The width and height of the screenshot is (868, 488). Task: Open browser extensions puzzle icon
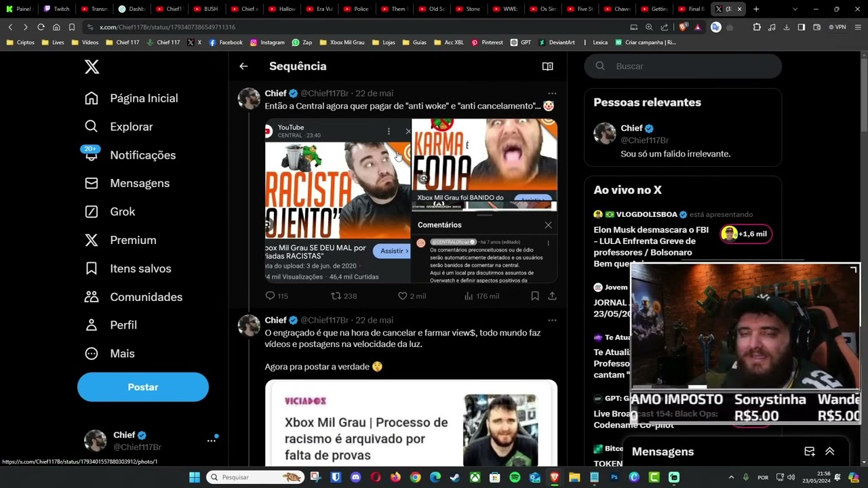pyautogui.click(x=757, y=27)
